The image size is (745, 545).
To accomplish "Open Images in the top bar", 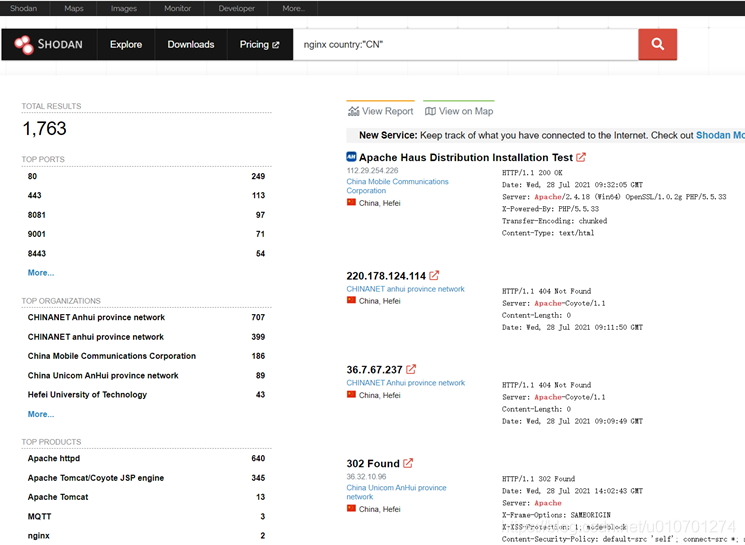I will pos(124,8).
